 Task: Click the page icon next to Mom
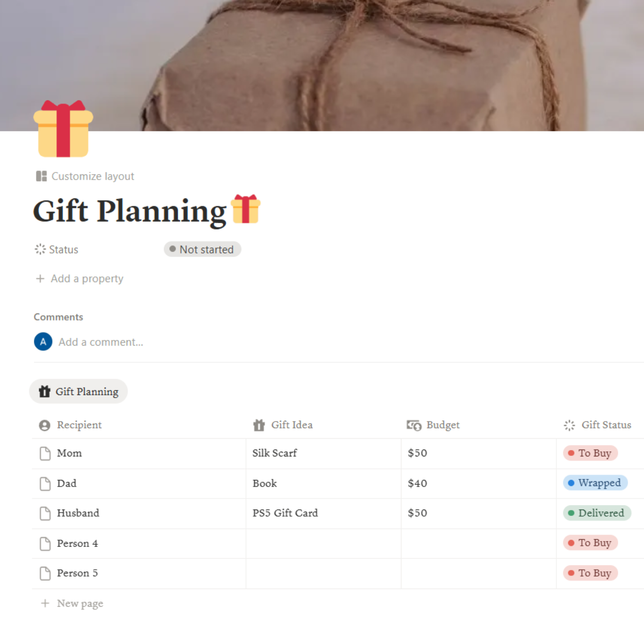45,453
